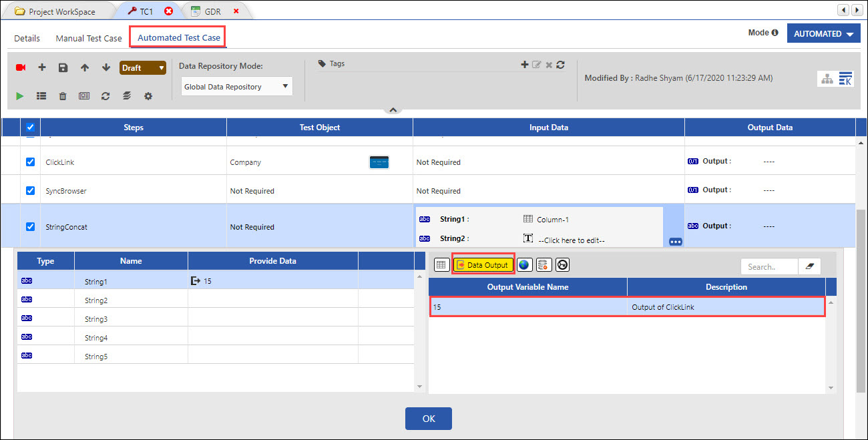
Task: Uncheck the ClickLink step checkbox
Action: coord(30,162)
